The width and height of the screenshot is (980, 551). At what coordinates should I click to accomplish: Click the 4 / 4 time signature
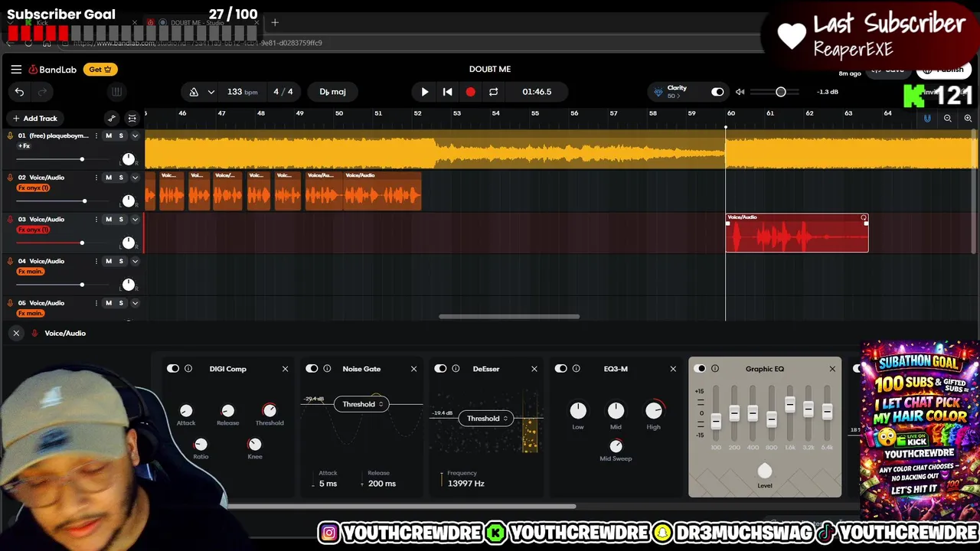(x=283, y=92)
